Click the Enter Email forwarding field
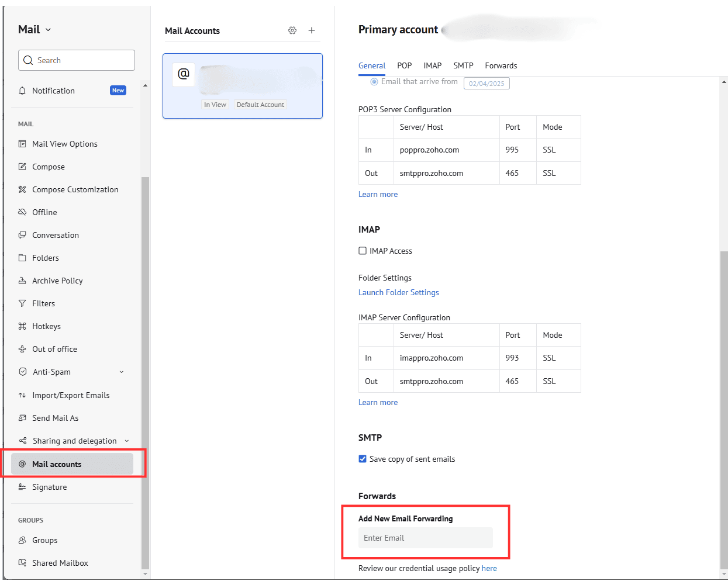The image size is (728, 581). [x=426, y=538]
